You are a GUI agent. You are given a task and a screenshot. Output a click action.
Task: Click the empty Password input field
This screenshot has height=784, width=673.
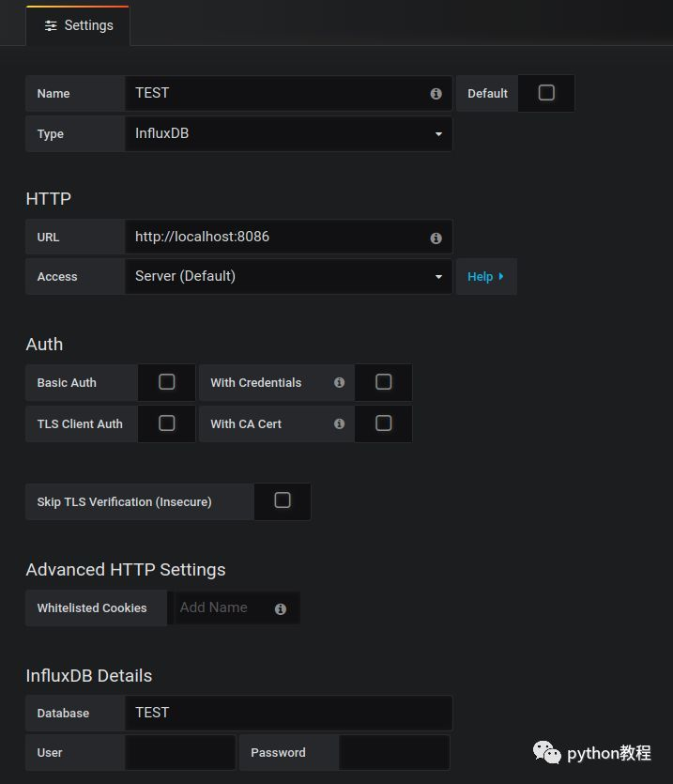(394, 752)
